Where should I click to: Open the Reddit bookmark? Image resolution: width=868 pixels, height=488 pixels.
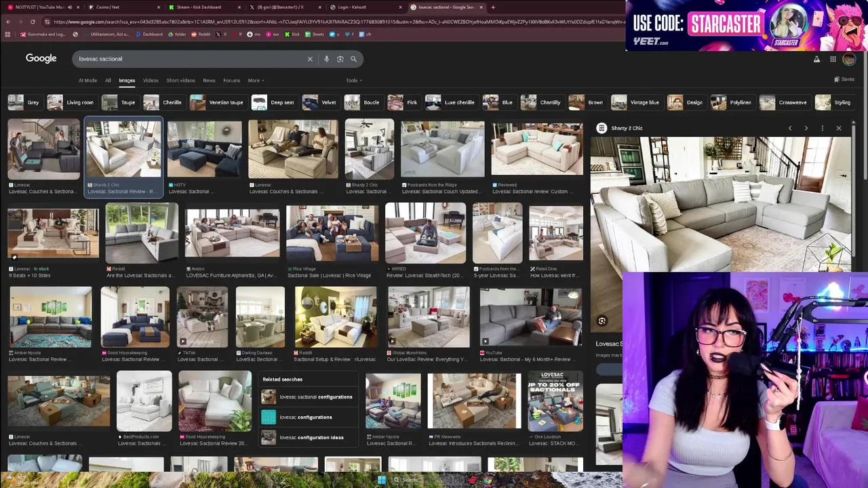point(200,34)
